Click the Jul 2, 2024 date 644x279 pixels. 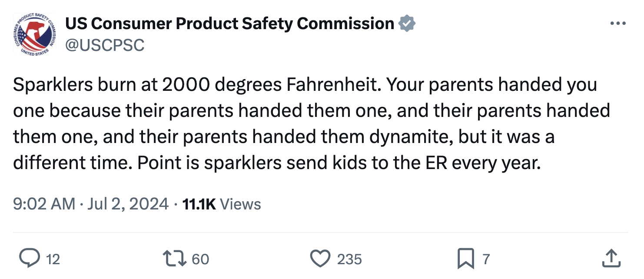128,204
